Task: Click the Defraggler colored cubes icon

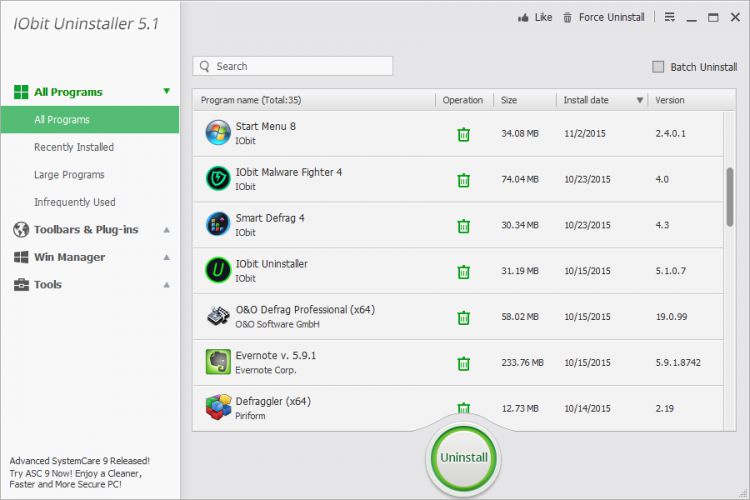Action: (x=218, y=407)
